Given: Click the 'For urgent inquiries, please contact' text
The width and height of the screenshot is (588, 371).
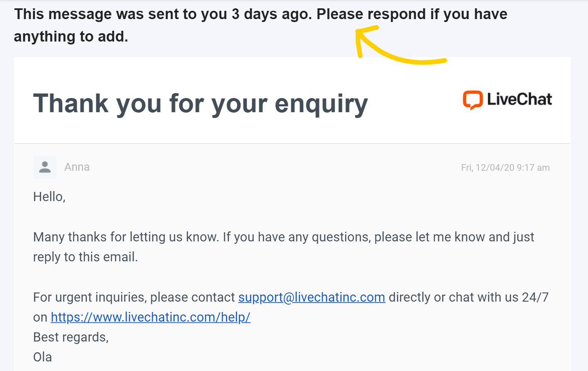Looking at the screenshot, I should point(134,297).
